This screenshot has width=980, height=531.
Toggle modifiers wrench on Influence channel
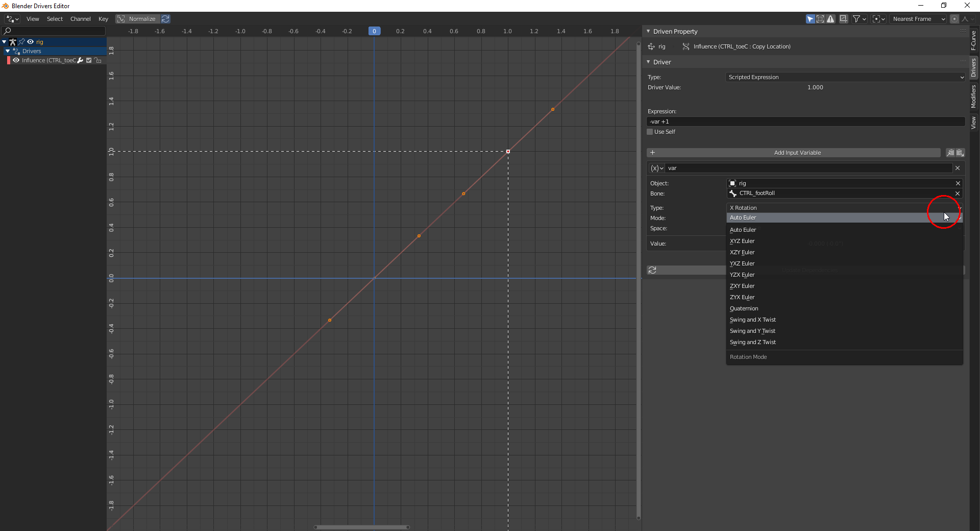coord(80,60)
